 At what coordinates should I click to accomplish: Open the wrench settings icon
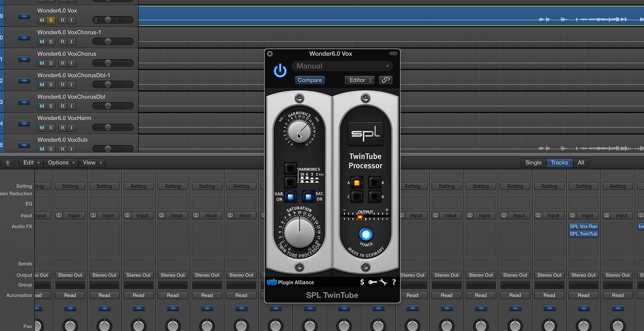click(x=383, y=282)
